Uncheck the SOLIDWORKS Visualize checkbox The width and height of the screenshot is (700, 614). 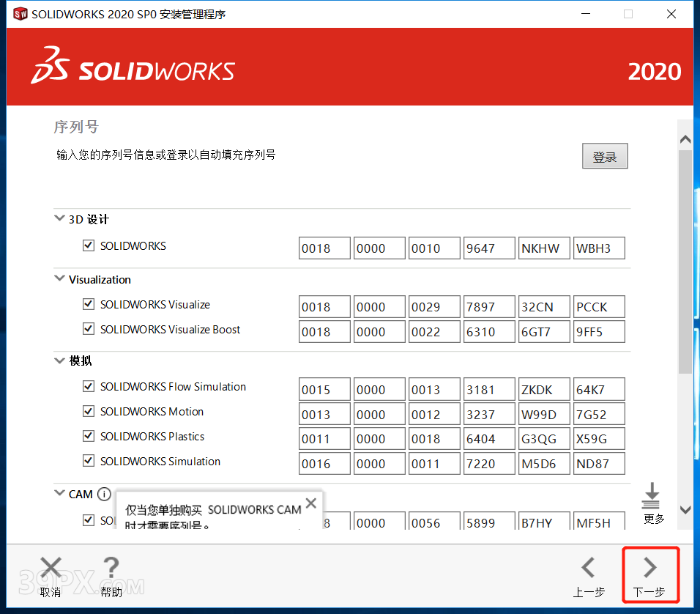[89, 304]
